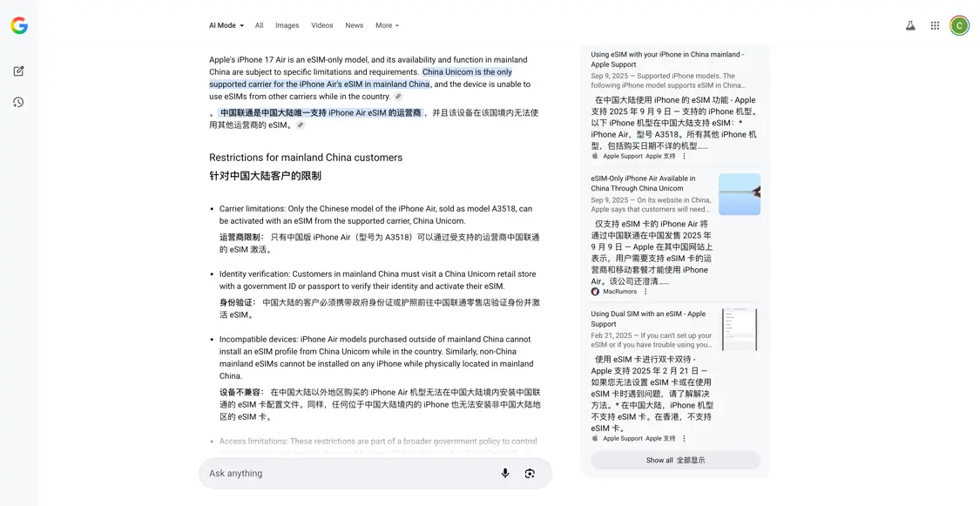
Task: Click the Google logo in the sidebar
Action: click(x=18, y=25)
